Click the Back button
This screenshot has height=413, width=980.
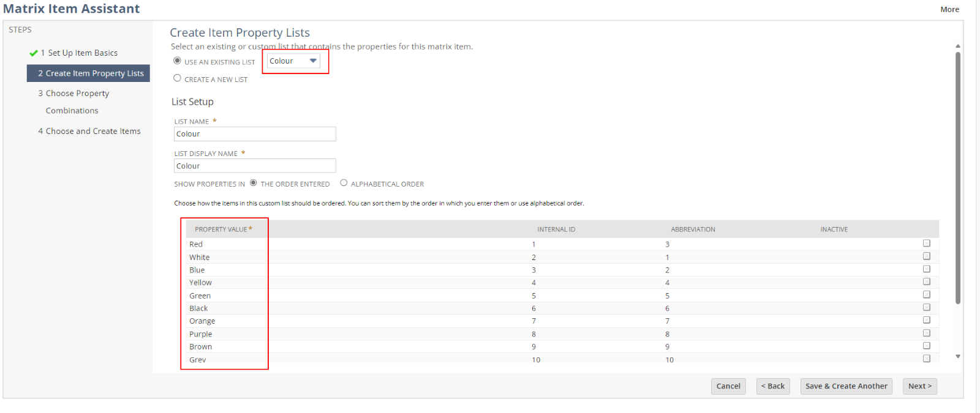[772, 386]
